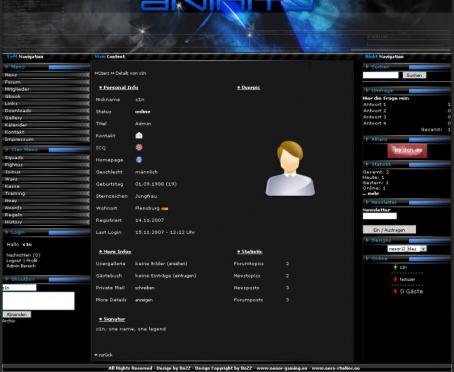454x372 pixels.
Task: Click the Profil link in login box
Action: pos(32,260)
